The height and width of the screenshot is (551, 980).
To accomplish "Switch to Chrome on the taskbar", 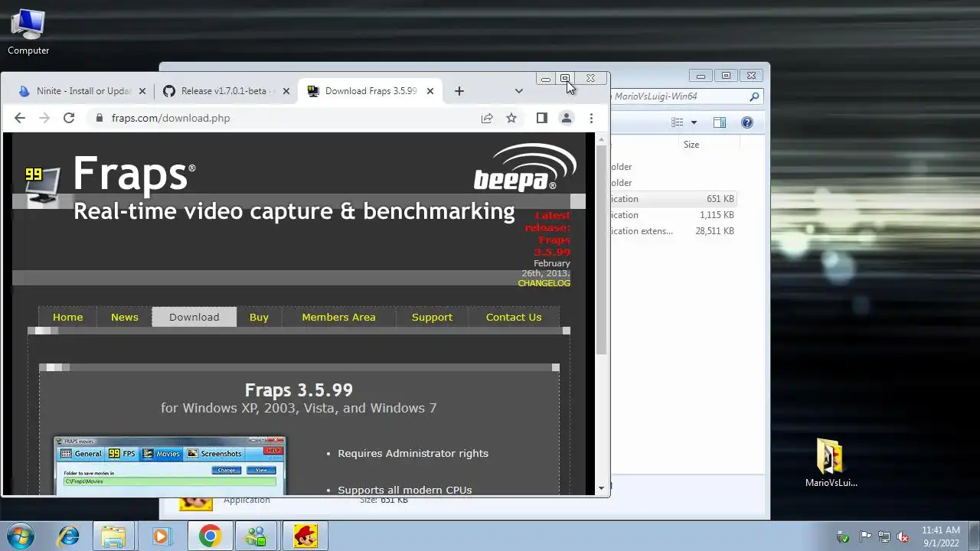I will click(x=210, y=536).
